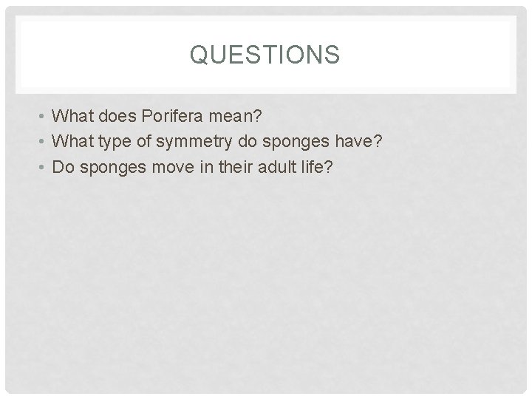The width and height of the screenshot is (532, 399).
Task: Click the word does in first bullet
Action: coord(115,115)
